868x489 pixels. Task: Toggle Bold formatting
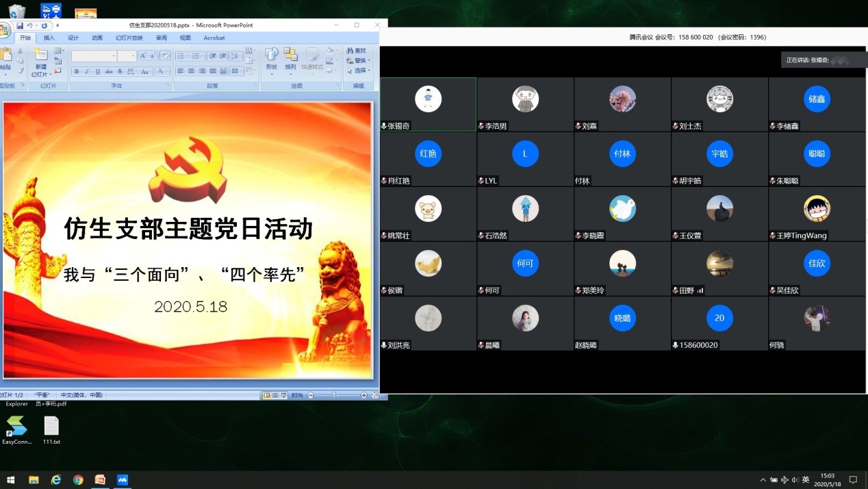76,71
